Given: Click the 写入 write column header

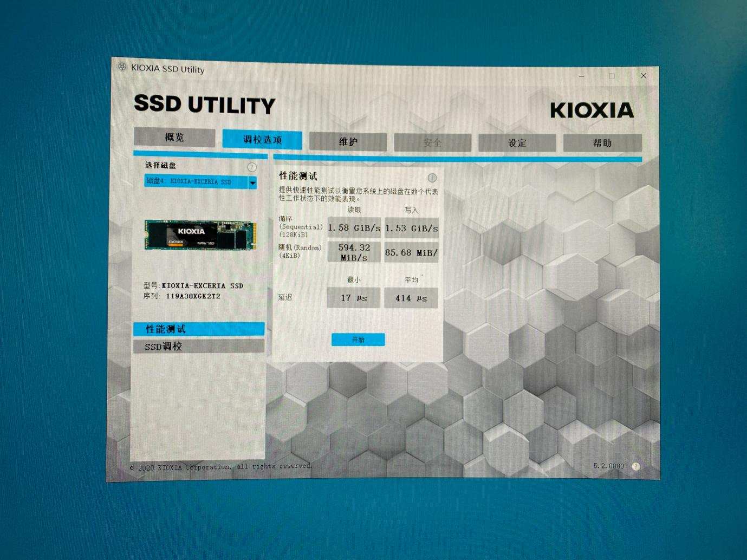Looking at the screenshot, I should 412,210.
